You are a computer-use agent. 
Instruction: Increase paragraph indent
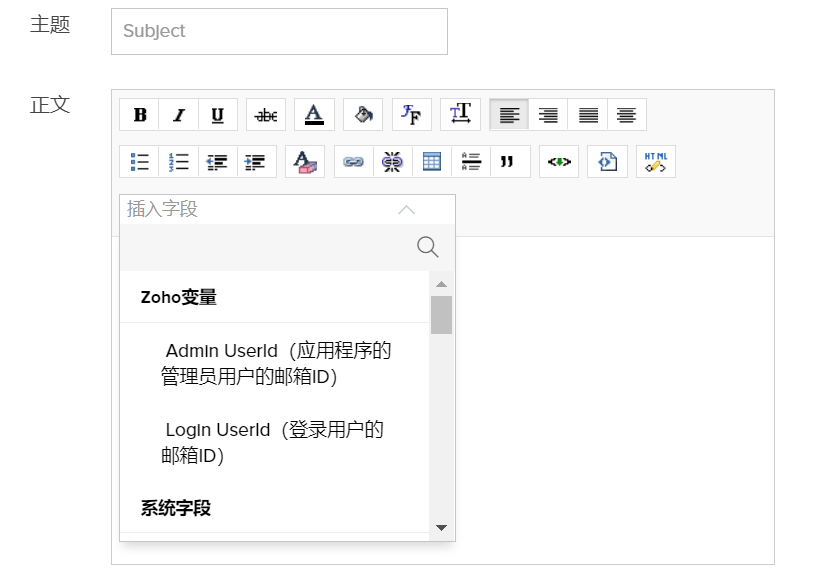[256, 161]
